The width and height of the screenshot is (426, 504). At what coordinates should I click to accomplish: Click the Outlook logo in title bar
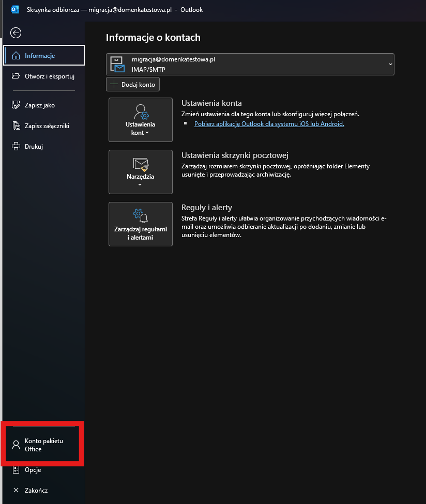(15, 10)
